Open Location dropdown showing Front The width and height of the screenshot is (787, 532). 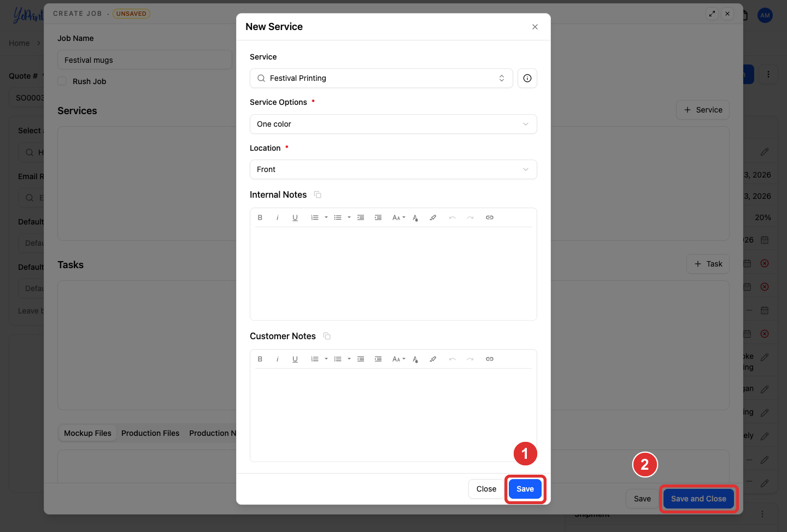pos(393,169)
